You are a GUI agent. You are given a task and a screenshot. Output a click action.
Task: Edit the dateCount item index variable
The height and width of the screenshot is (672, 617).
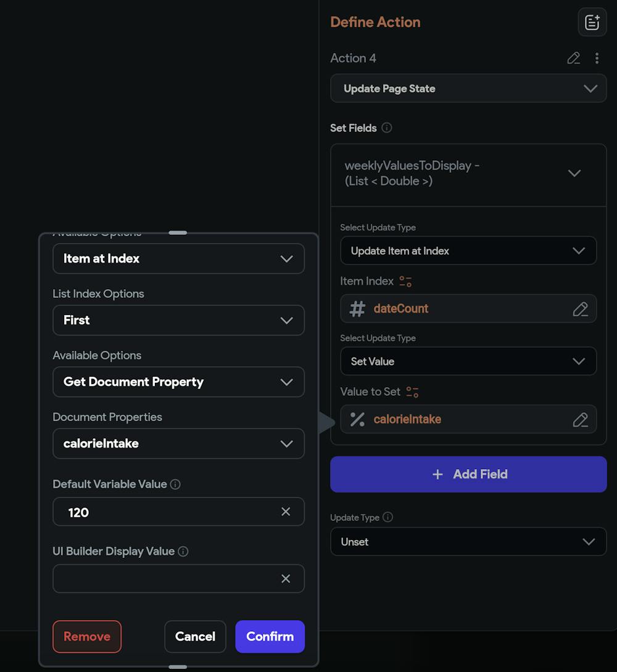580,309
